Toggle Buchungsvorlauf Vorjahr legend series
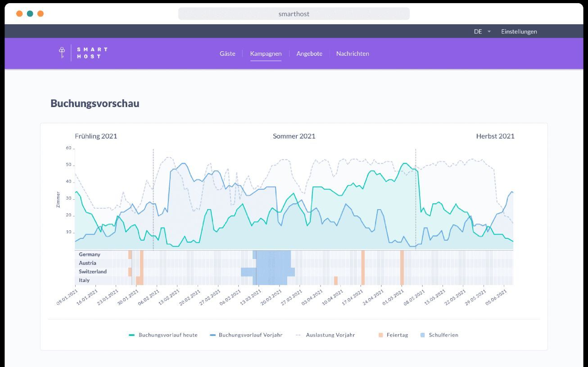 pyautogui.click(x=246, y=335)
